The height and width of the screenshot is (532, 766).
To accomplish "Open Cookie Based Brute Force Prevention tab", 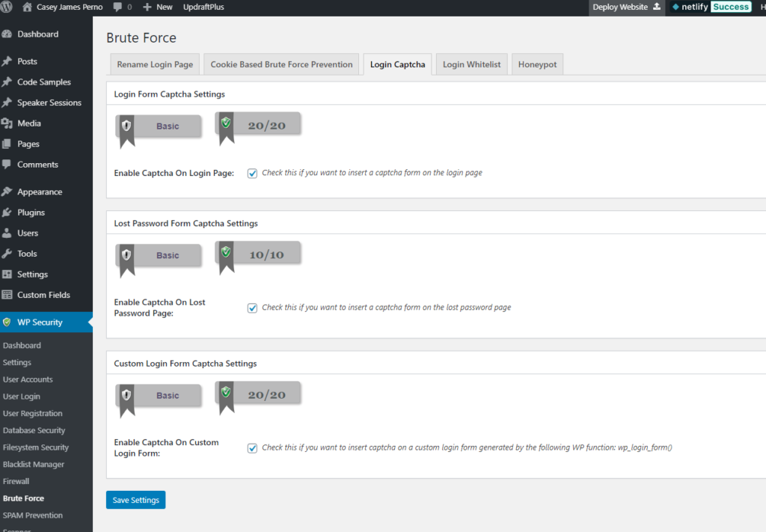I will 281,64.
